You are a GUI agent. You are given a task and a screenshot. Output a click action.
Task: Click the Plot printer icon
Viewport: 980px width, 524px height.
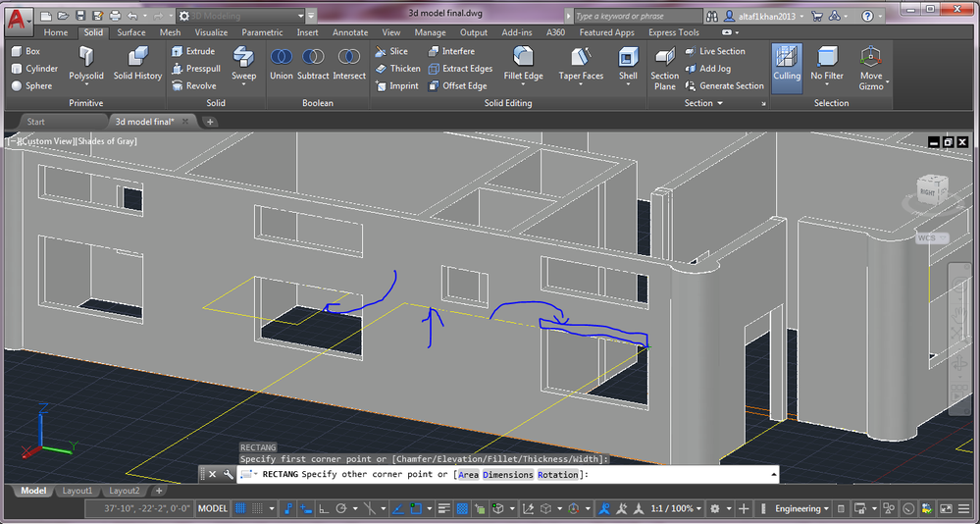click(115, 16)
